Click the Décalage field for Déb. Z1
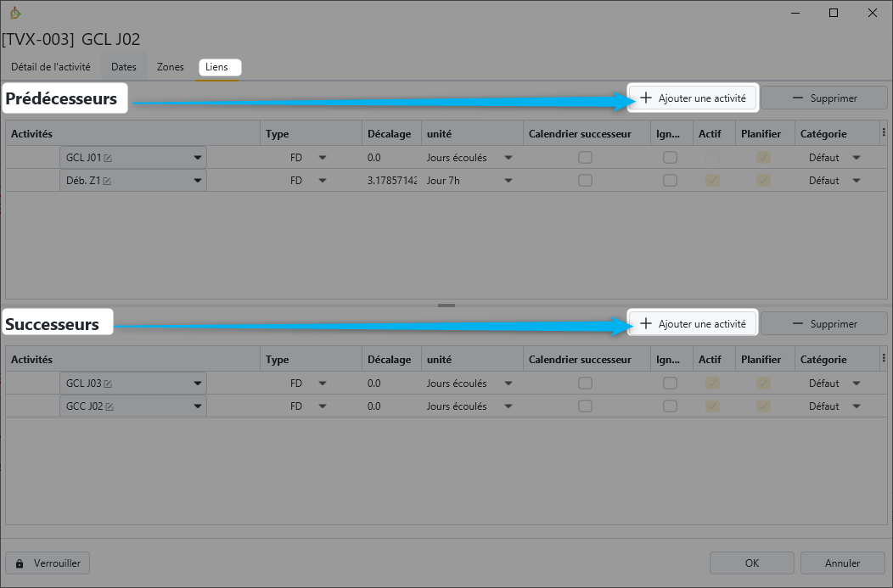The width and height of the screenshot is (893, 588). pyautogui.click(x=391, y=181)
